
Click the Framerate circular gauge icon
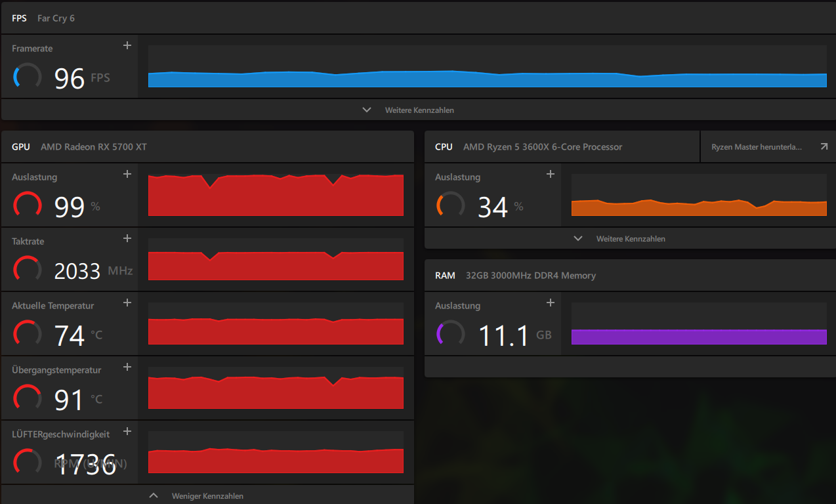(28, 77)
